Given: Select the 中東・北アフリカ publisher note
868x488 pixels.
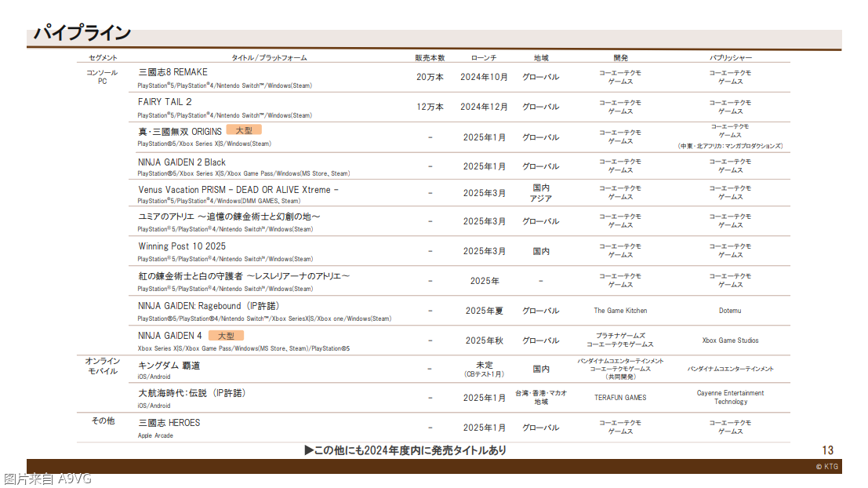Looking at the screenshot, I should tap(730, 146).
